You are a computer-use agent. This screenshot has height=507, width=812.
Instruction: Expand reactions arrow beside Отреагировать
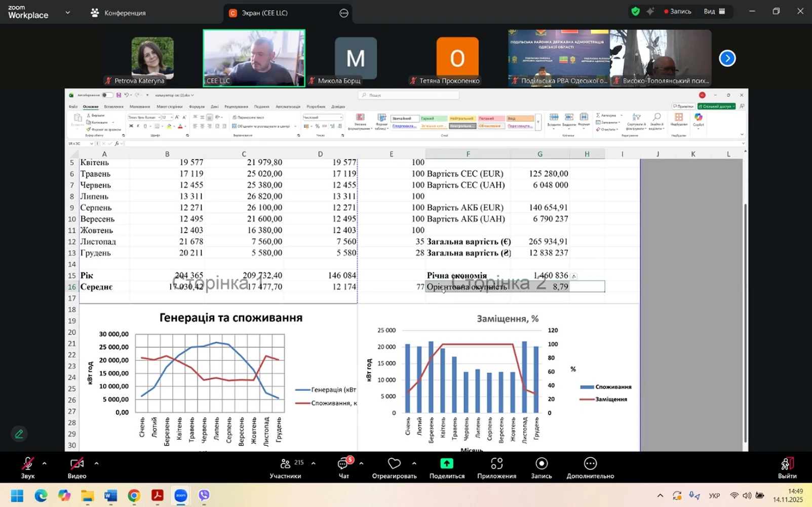pos(414,463)
